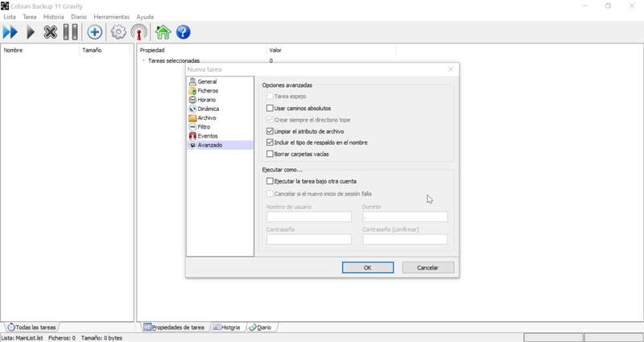Sort task list by Nombre column
The image size is (644, 342).
click(39, 50)
